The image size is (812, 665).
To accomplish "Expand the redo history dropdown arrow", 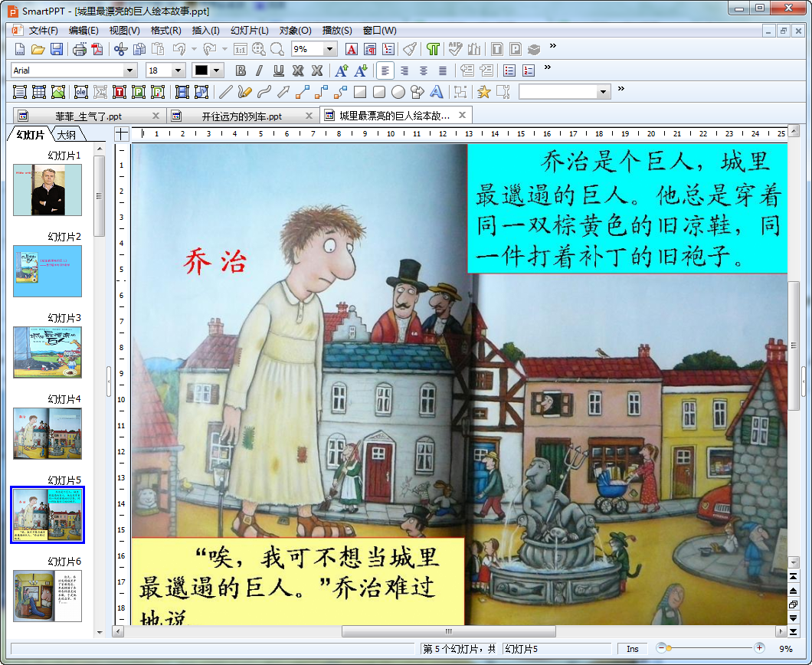I will coord(224,49).
